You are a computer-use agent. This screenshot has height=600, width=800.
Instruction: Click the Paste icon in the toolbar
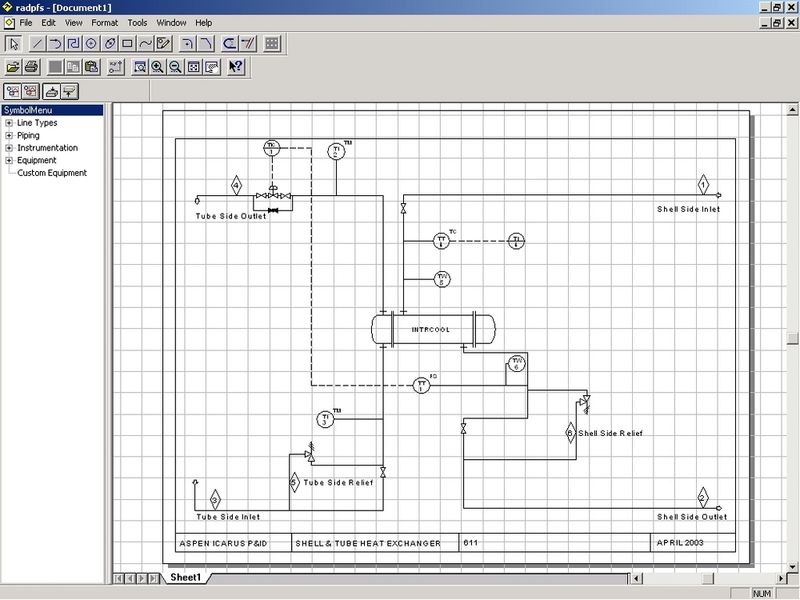(92, 67)
